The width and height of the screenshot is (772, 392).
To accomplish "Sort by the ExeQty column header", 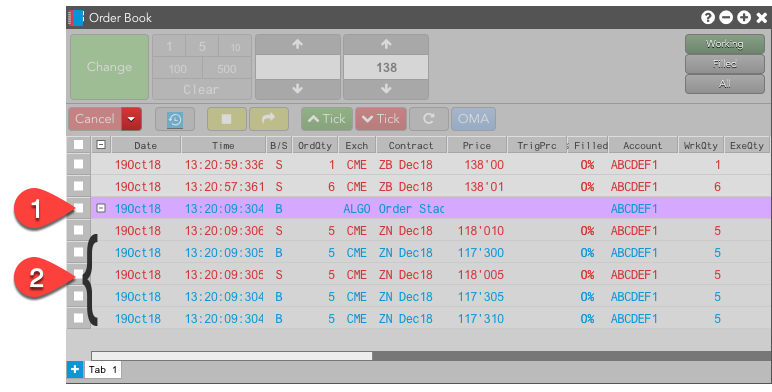I will [x=747, y=145].
